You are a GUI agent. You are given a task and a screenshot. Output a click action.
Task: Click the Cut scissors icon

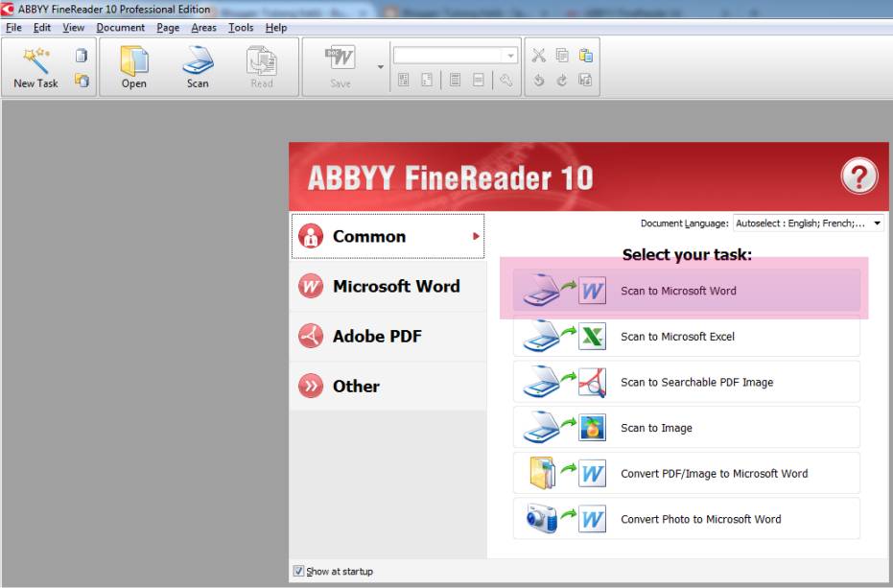pos(538,56)
